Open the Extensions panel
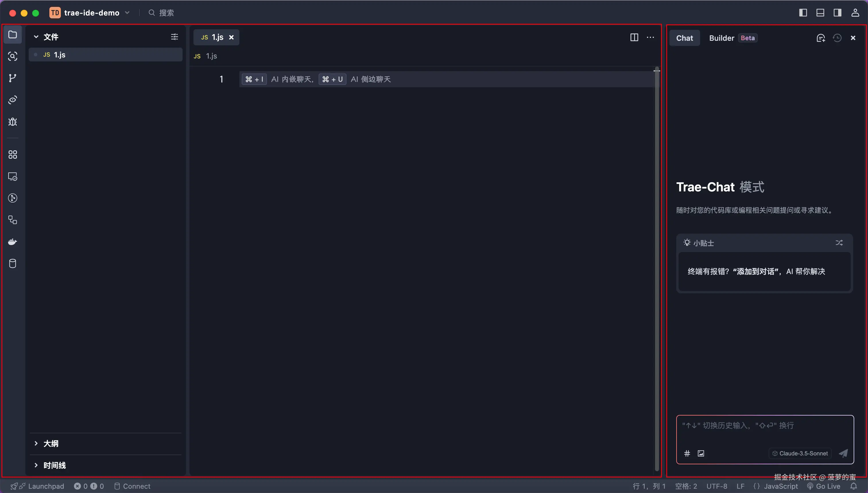The image size is (868, 493). pos(13,154)
